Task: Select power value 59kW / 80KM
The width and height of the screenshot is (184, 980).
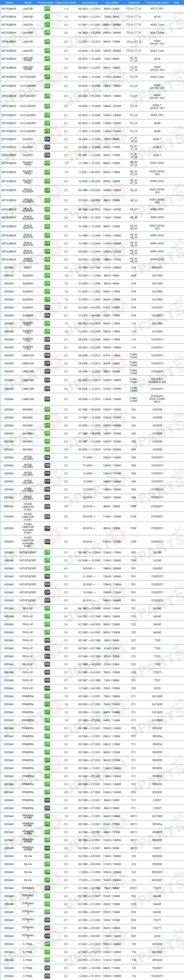Action: (112, 640)
